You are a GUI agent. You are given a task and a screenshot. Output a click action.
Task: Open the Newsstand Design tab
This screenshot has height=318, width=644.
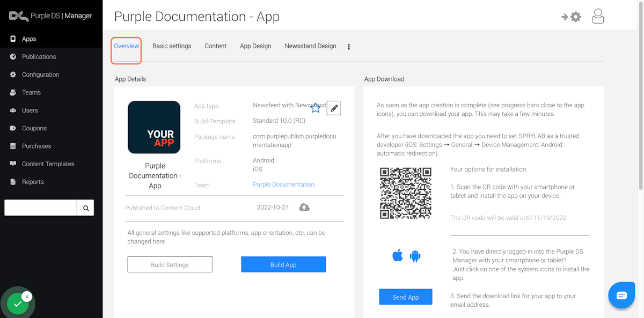[310, 46]
